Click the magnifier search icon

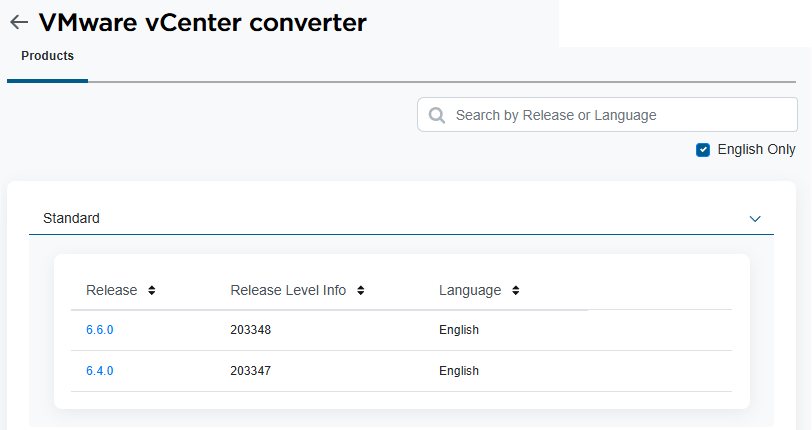point(437,115)
